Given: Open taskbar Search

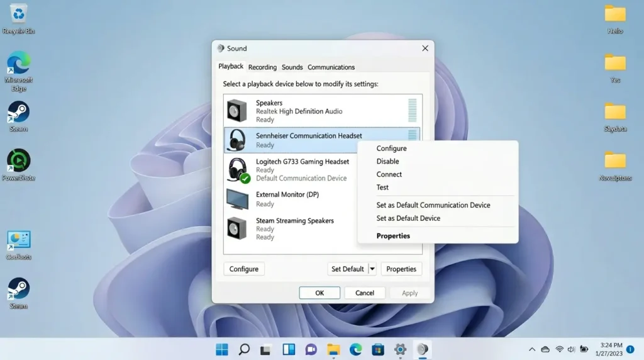Looking at the screenshot, I should [x=244, y=349].
